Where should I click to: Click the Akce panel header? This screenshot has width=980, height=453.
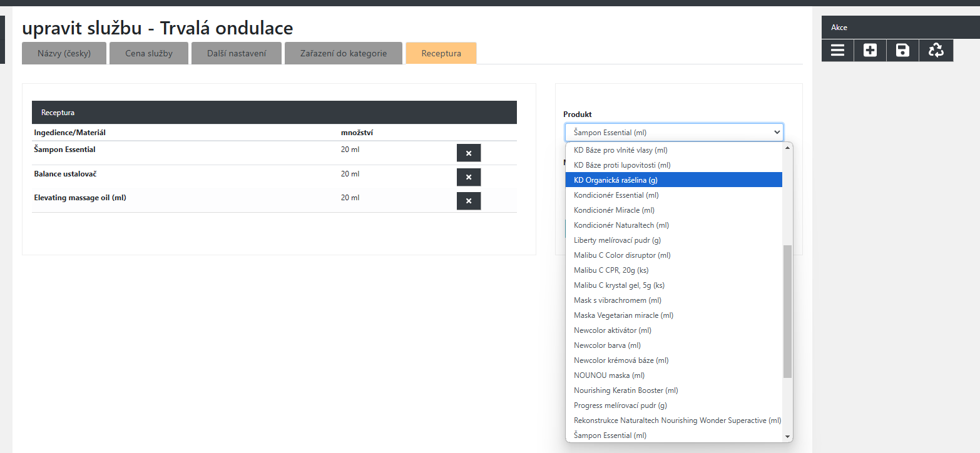(x=901, y=28)
